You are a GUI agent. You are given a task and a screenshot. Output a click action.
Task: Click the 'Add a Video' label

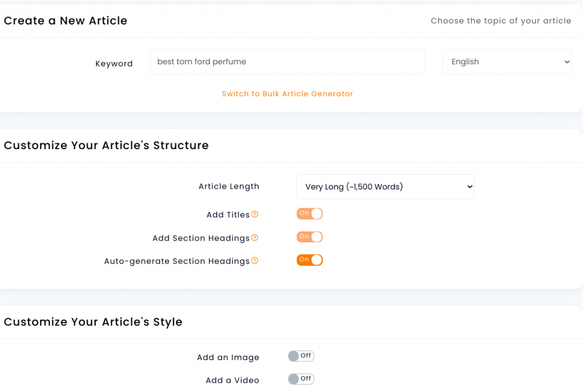point(232,381)
